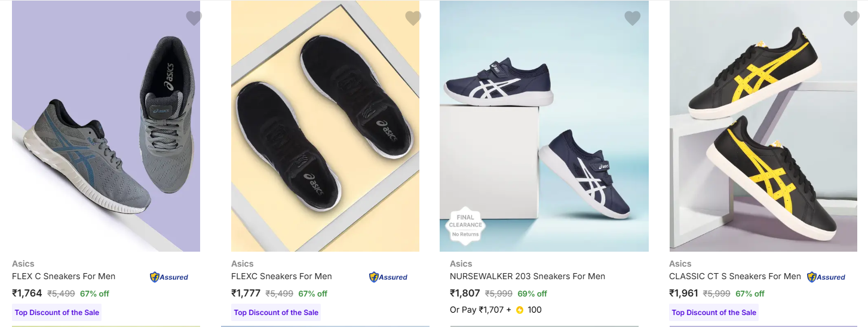The image size is (868, 327).
Task: Click the gold coin icon near 100
Action: 520,310
